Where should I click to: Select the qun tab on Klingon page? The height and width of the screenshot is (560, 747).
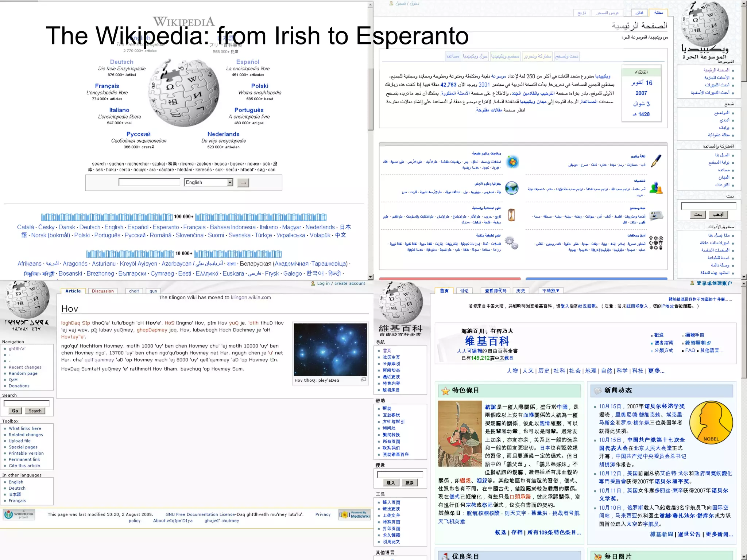(x=153, y=291)
